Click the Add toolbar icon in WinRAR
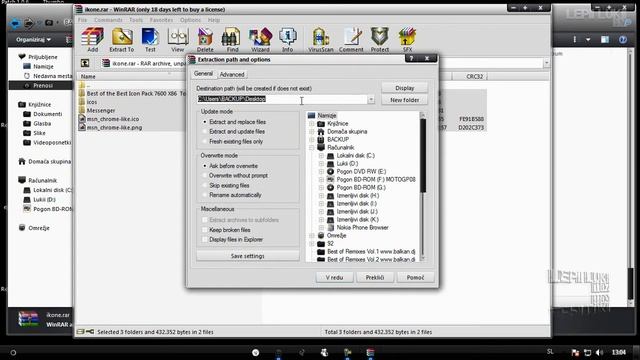Image resolution: width=640 pixels, height=360 pixels. pyautogui.click(x=92, y=40)
